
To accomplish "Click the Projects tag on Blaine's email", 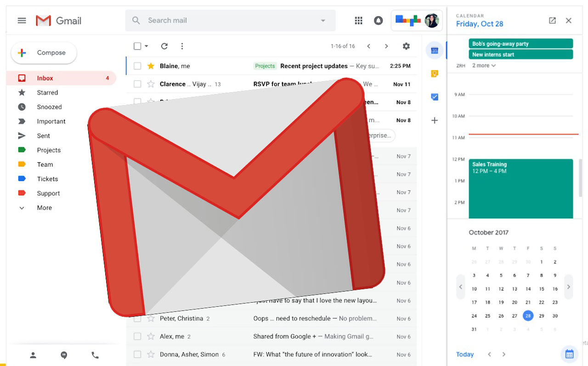I will pos(265,66).
